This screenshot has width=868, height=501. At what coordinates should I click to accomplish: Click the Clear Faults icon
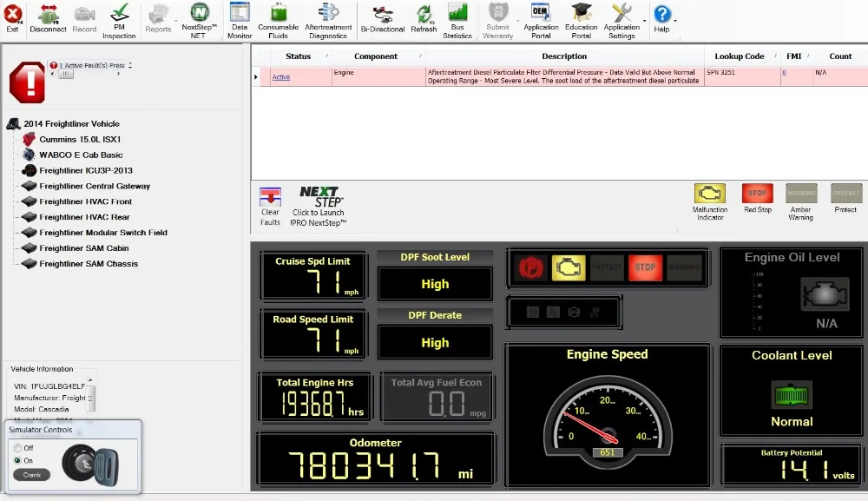tap(270, 206)
